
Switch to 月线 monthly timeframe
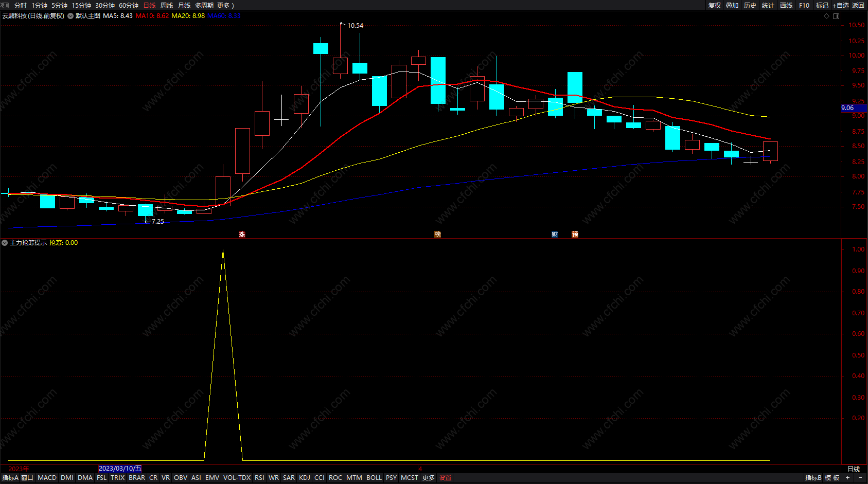point(184,6)
